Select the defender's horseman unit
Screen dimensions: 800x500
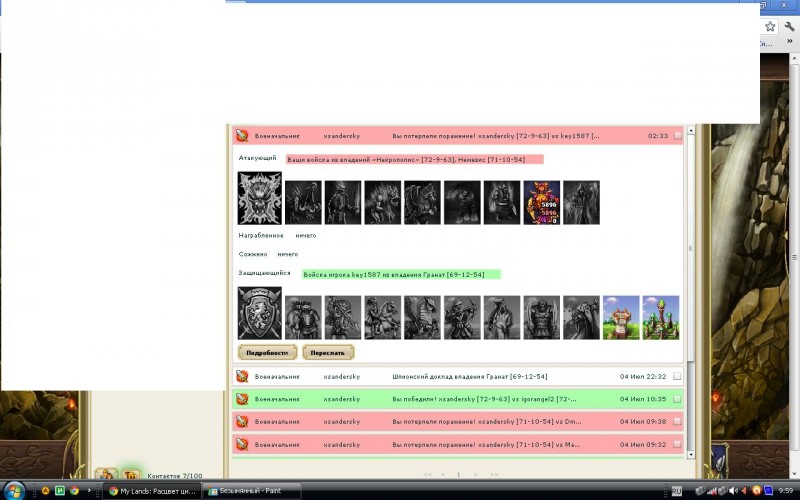pyautogui.click(x=383, y=317)
